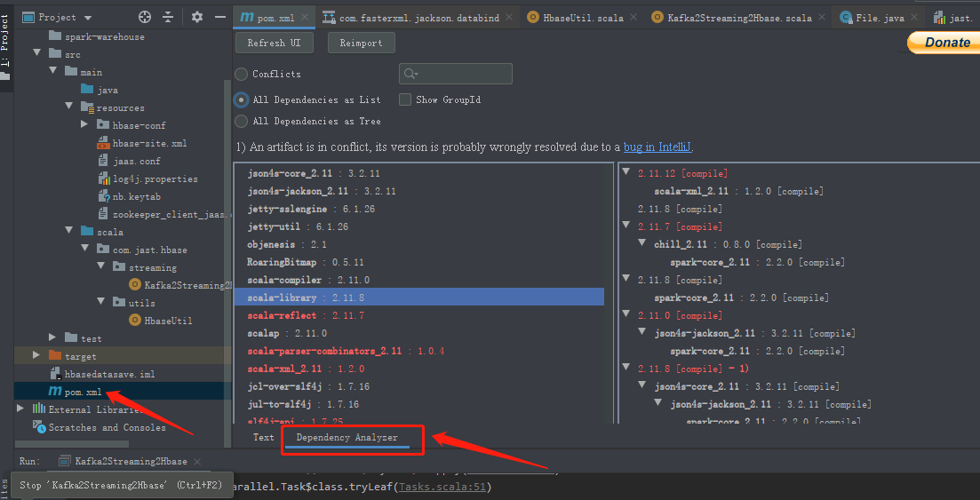Click the Refresh UI button
This screenshot has height=500, width=980.
coord(275,44)
